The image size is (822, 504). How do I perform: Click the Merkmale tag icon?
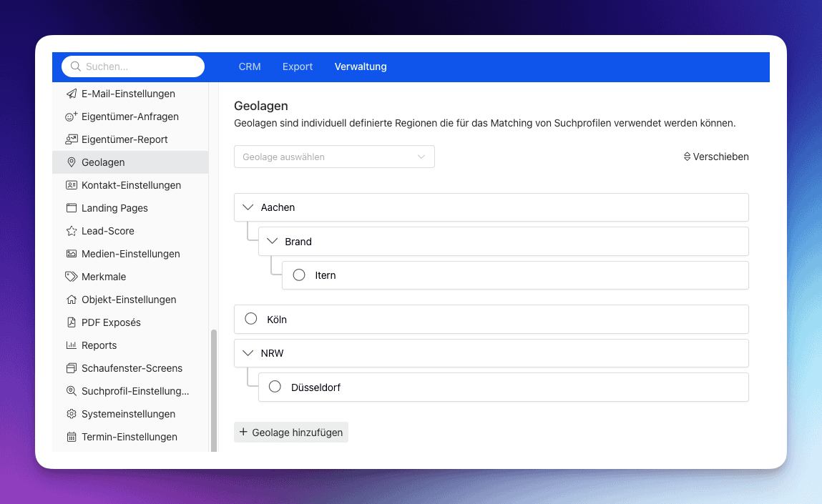point(71,277)
